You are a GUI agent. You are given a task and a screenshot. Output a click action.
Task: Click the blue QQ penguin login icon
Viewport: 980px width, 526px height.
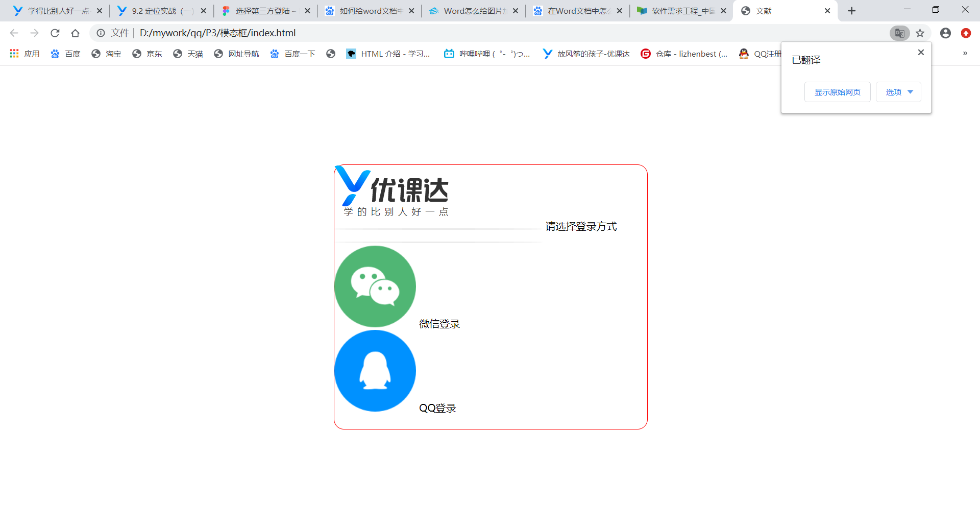[x=375, y=371]
